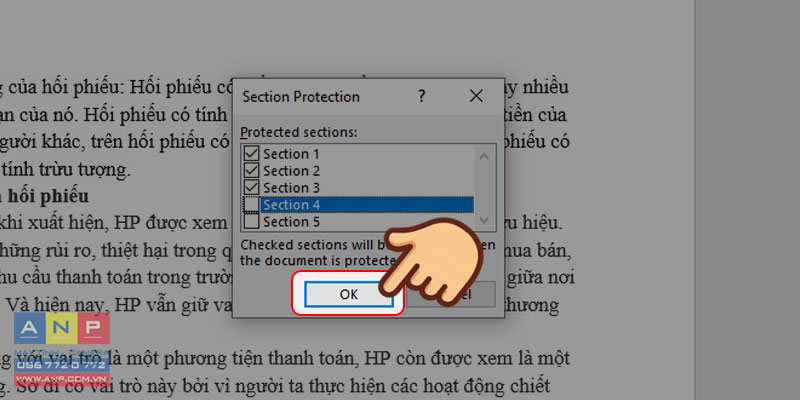
Task: Uncheck the Section 3 checkbox
Action: 252,187
